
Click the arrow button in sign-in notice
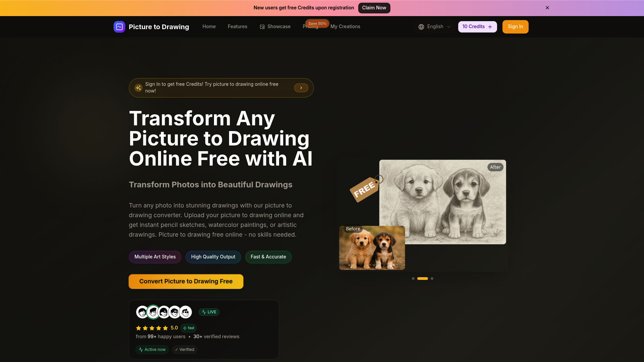[x=301, y=88]
